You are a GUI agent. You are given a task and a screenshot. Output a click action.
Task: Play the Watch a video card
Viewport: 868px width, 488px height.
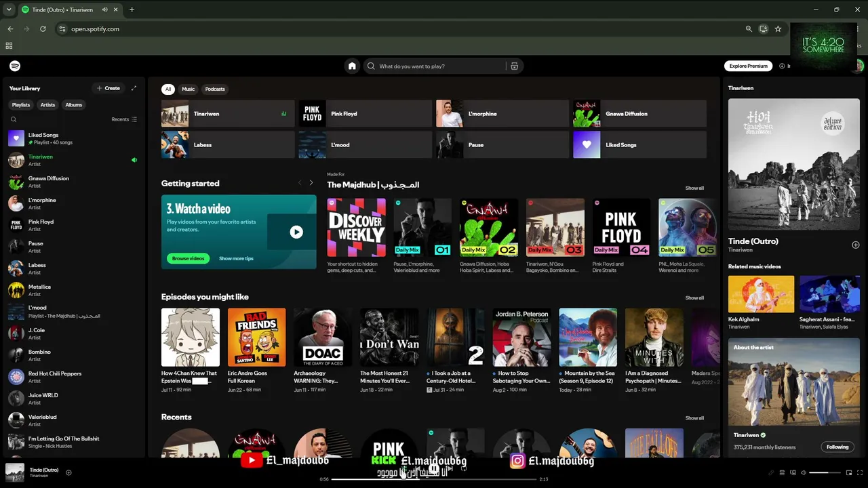tap(296, 232)
